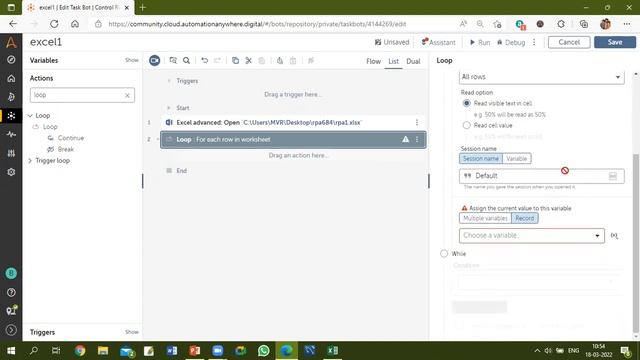The height and width of the screenshot is (360, 640).
Task: Select the Loop action in Actions tree
Action: tap(50, 127)
